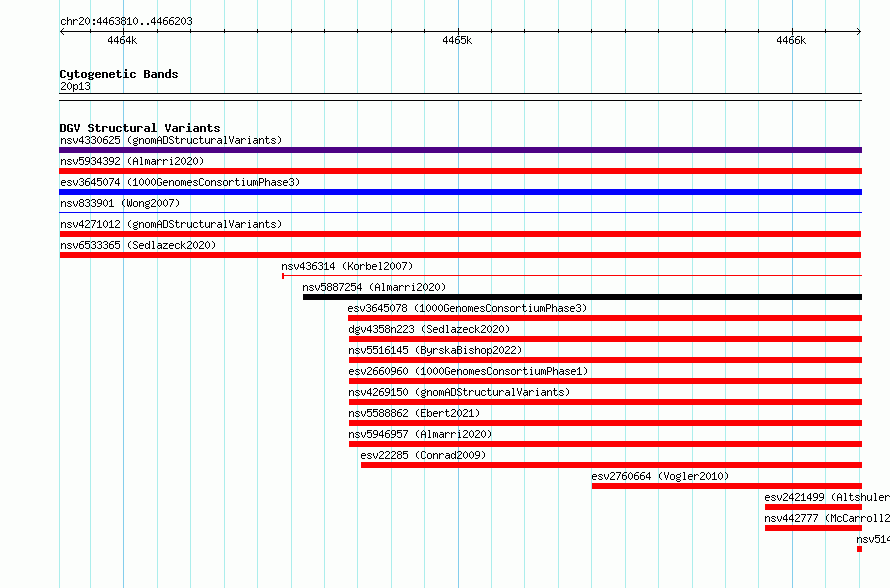Open the nsv5887254 (Almarri2020) label
This screenshot has height=588, width=890.
pyautogui.click(x=374, y=287)
